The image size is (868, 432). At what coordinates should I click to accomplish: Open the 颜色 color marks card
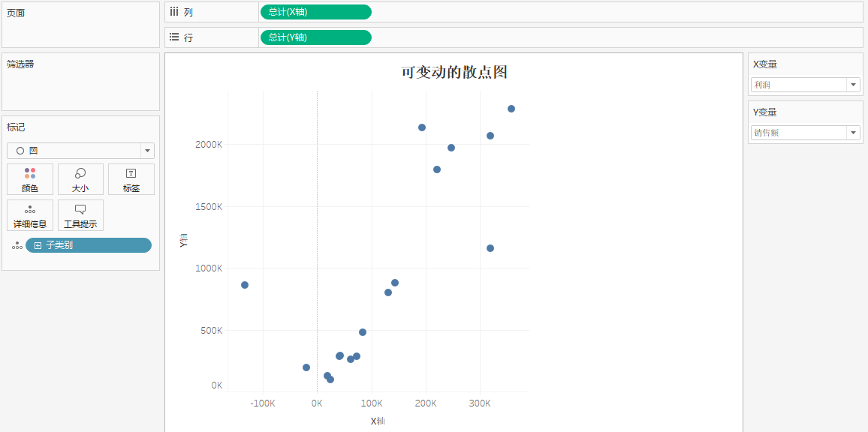coord(30,179)
